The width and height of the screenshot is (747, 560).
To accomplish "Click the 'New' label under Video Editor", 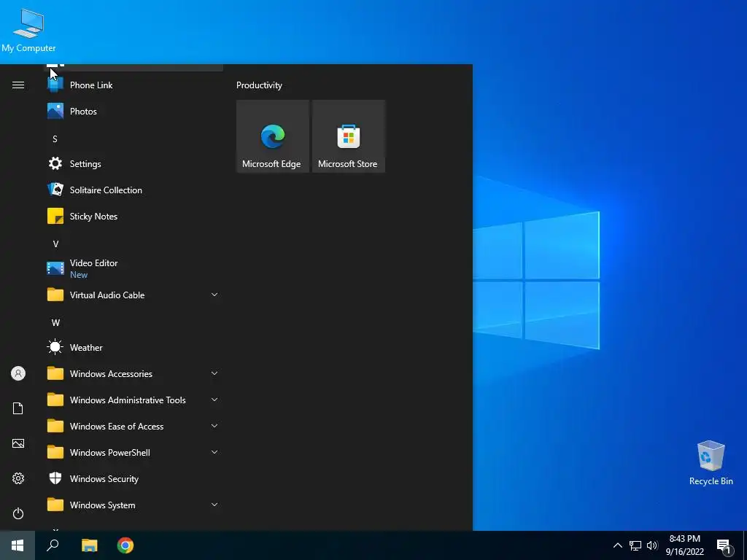I will tap(79, 275).
